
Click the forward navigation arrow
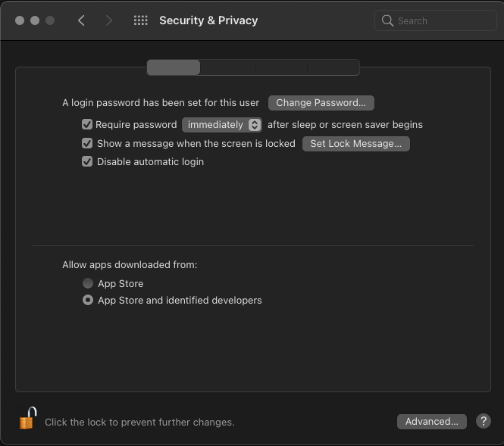(x=109, y=20)
